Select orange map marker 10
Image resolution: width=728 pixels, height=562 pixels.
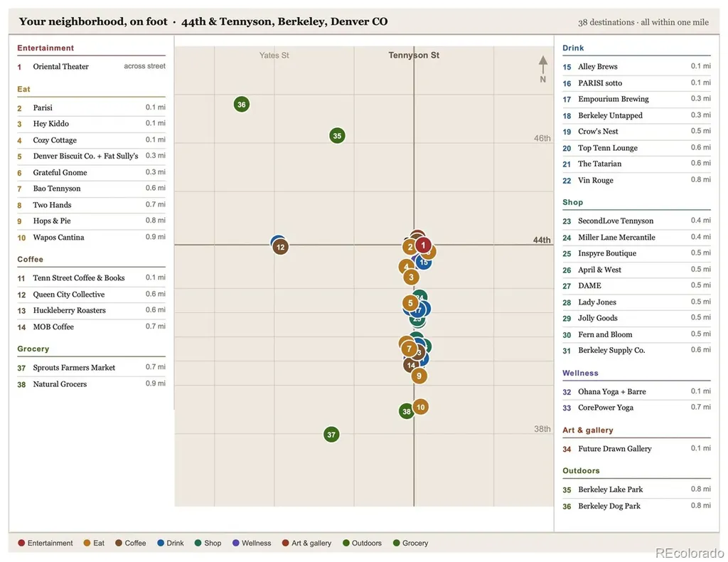420,408
